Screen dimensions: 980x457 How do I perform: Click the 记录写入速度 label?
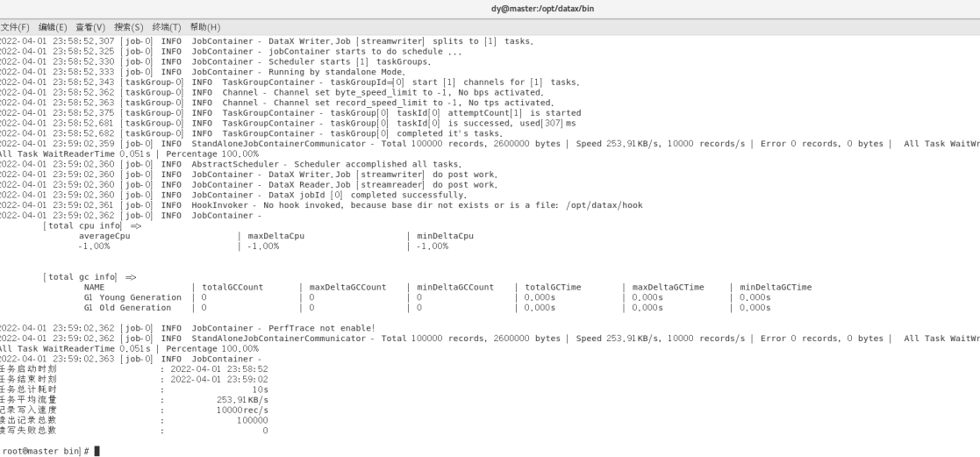point(28,410)
